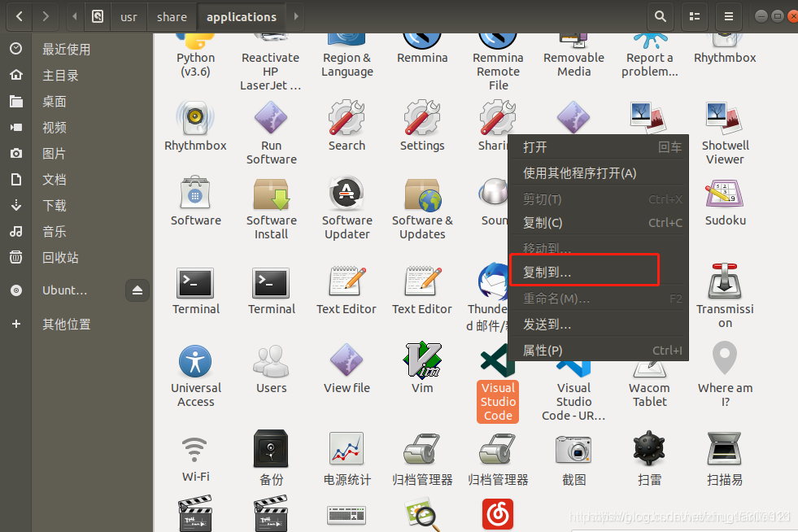Eject the Ubunt… drive in sidebar
The image size is (798, 532).
(x=137, y=290)
